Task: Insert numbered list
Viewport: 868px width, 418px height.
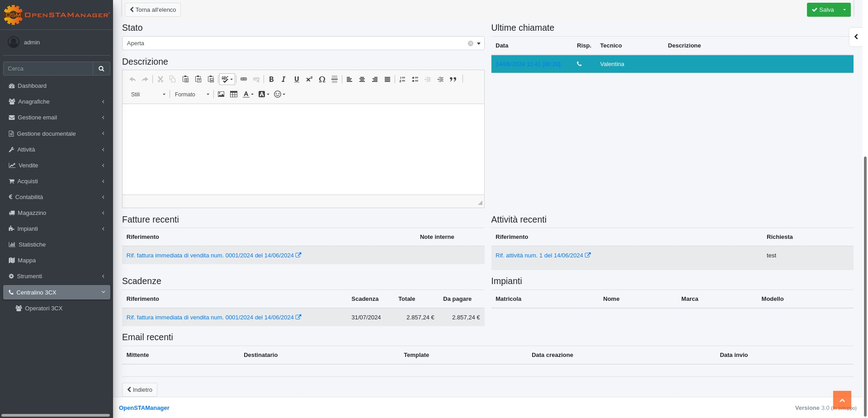Action: [x=402, y=79]
